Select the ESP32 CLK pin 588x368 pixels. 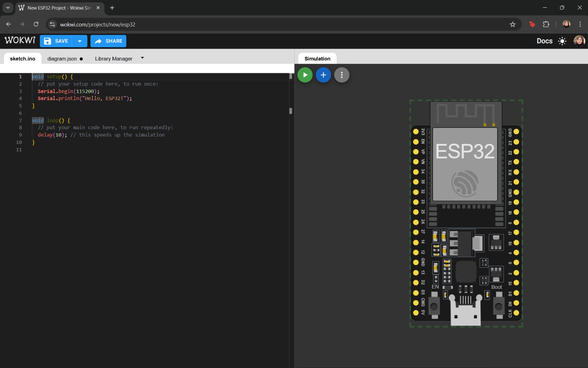coord(516,313)
